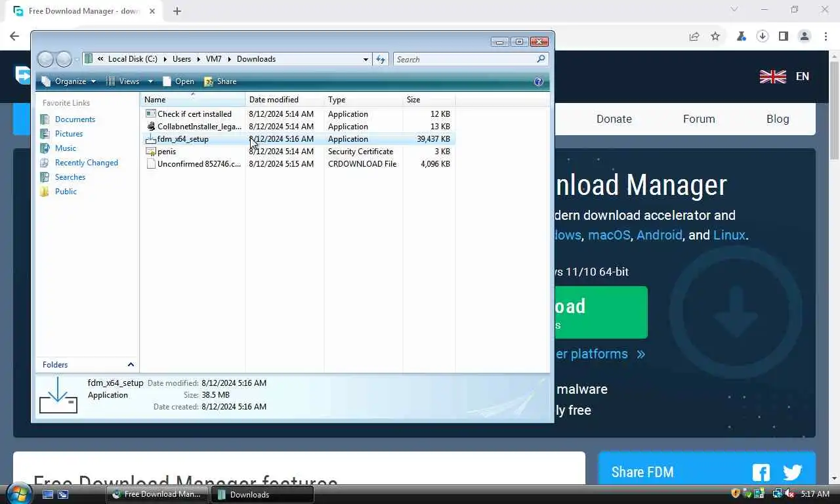Click the search magnifier icon in Explorer

click(541, 59)
